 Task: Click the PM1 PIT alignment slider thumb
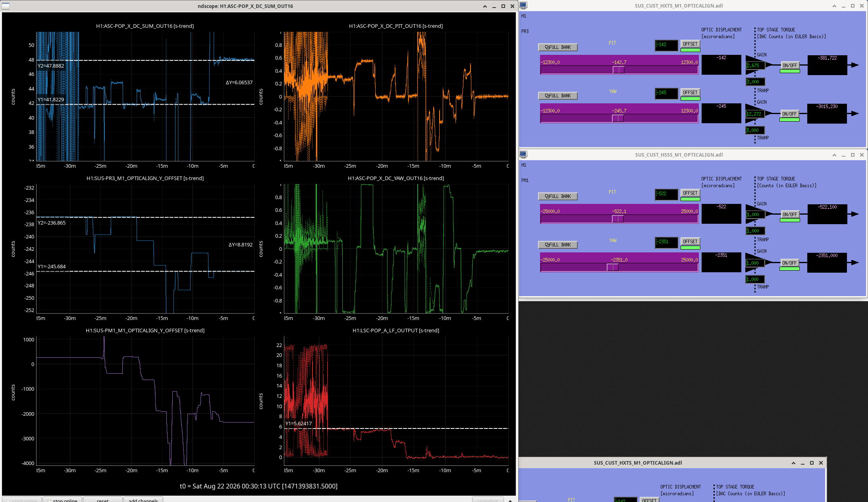[x=618, y=219]
